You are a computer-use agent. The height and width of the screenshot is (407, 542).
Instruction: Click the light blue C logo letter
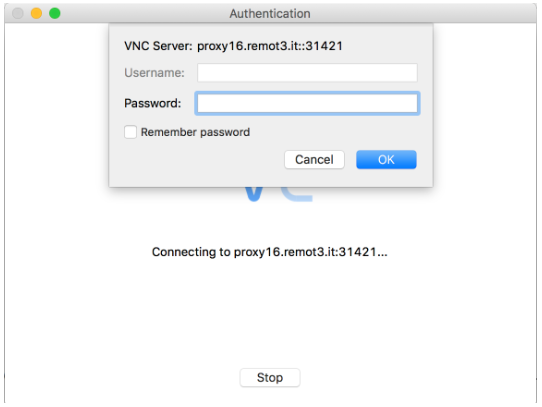coord(297,194)
